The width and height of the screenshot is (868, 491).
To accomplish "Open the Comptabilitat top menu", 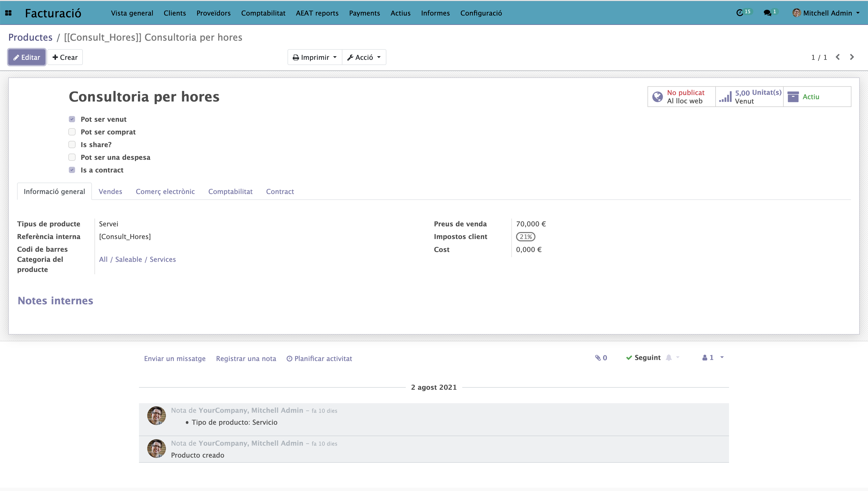I will pos(263,13).
